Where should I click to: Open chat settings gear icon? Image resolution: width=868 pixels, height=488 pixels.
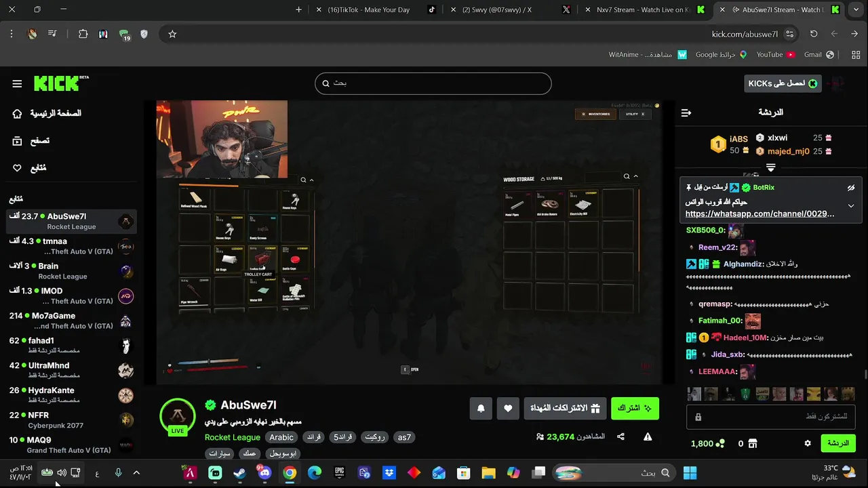coord(807,443)
